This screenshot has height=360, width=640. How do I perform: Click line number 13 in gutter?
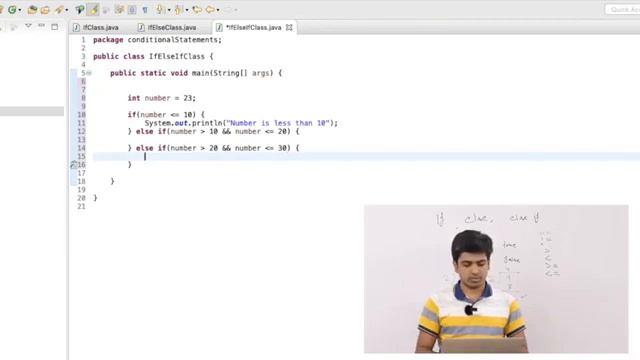tap(82, 140)
